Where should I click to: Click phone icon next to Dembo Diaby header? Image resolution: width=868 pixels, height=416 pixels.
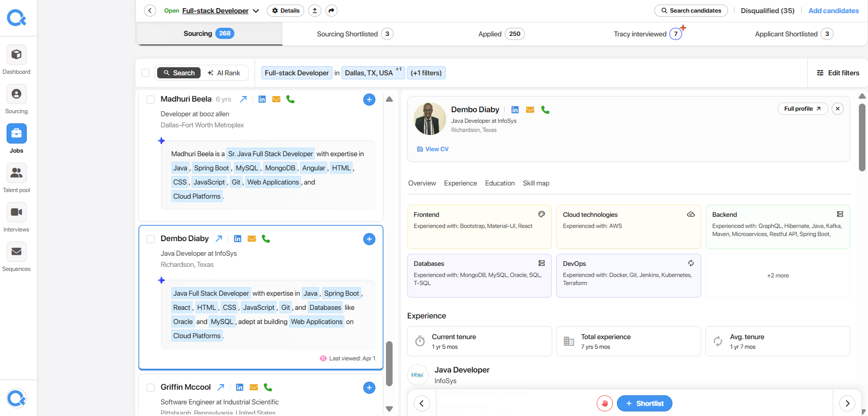(x=545, y=110)
